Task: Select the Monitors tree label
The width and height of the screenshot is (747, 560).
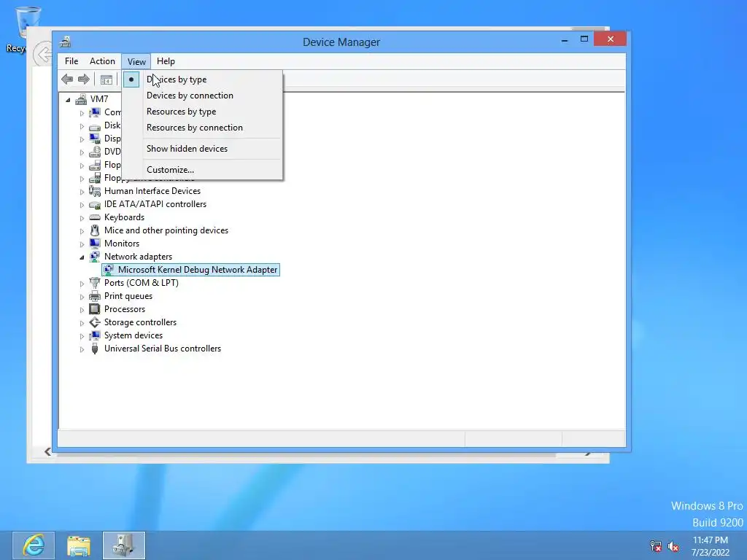Action: click(x=122, y=244)
